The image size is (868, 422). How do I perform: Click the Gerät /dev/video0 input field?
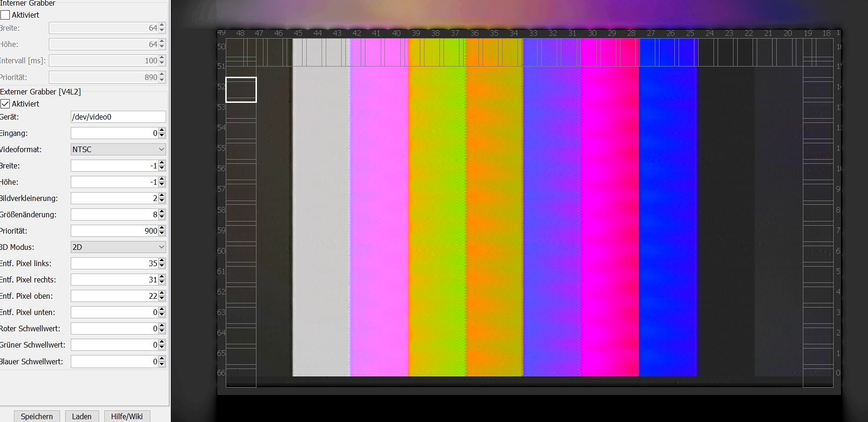[x=118, y=117]
